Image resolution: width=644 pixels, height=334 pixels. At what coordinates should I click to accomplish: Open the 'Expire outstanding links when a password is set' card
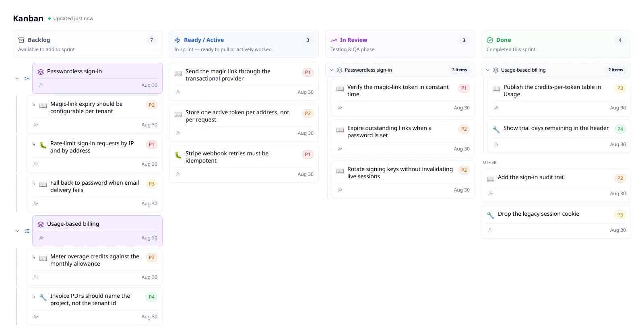(x=403, y=138)
